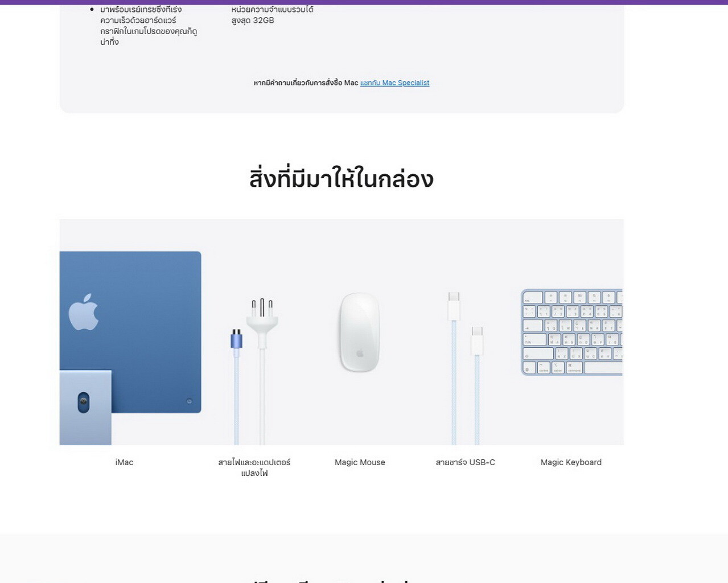Click the command key on the Magic Keyboard
The width and height of the screenshot is (728, 583).
coord(574,368)
